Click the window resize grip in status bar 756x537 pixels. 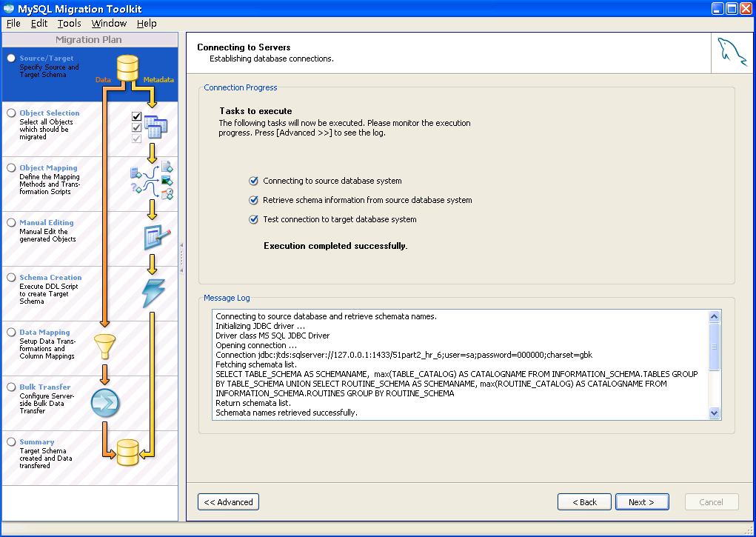pos(747,530)
